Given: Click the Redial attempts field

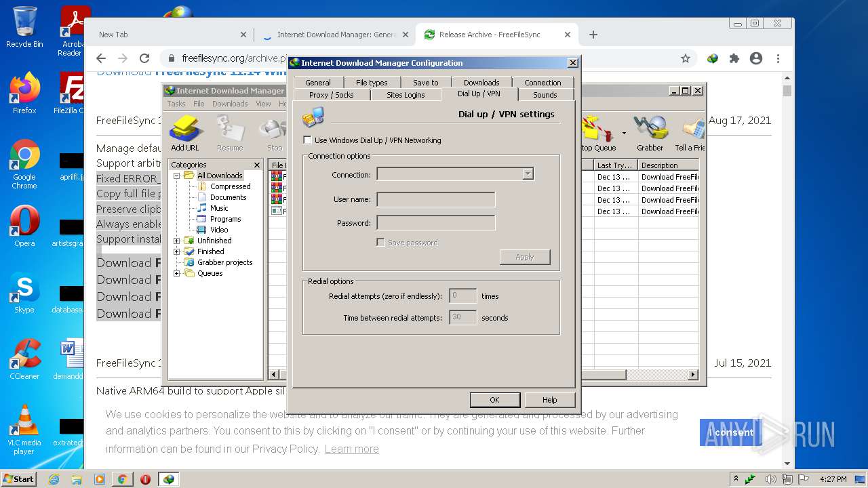Looking at the screenshot, I should click(x=463, y=296).
